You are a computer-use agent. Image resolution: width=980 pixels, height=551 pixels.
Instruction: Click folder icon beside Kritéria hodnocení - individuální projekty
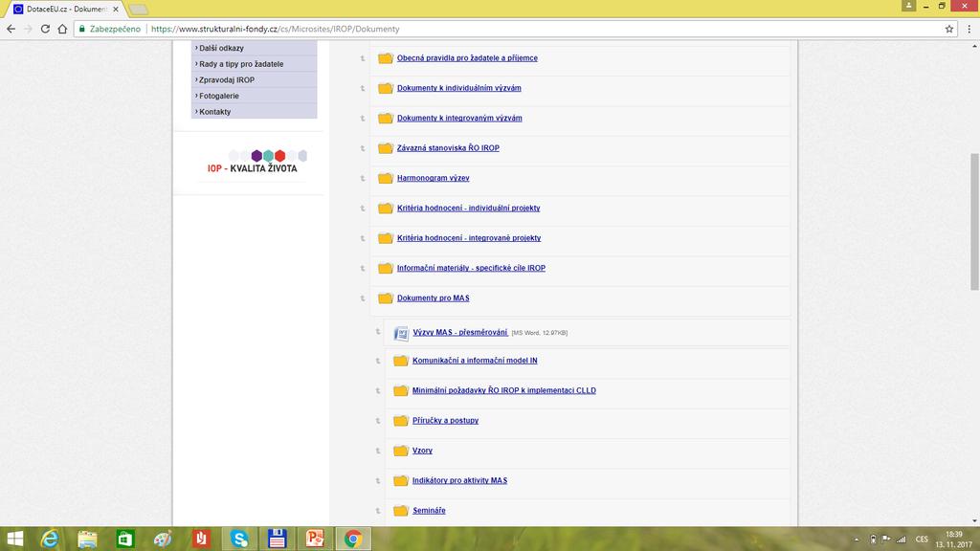pyautogui.click(x=386, y=208)
